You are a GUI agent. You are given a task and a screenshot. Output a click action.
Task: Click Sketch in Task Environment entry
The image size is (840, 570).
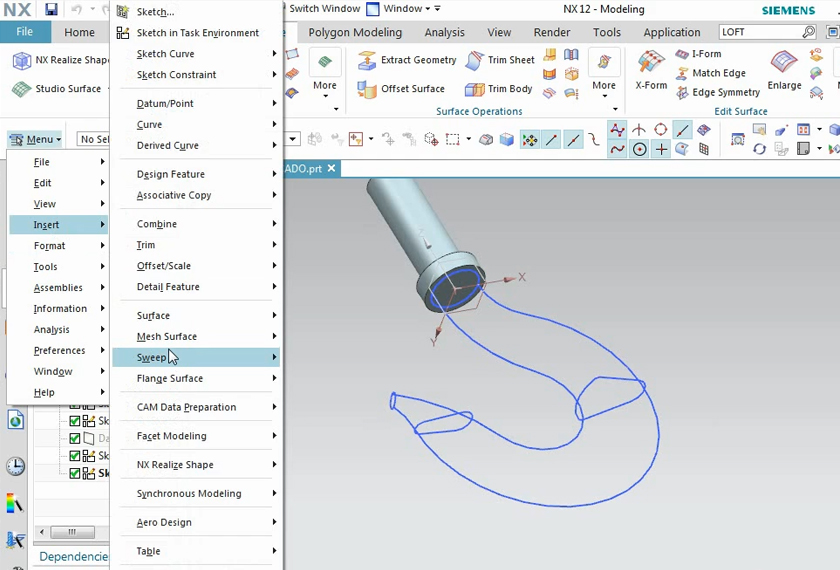click(x=197, y=33)
